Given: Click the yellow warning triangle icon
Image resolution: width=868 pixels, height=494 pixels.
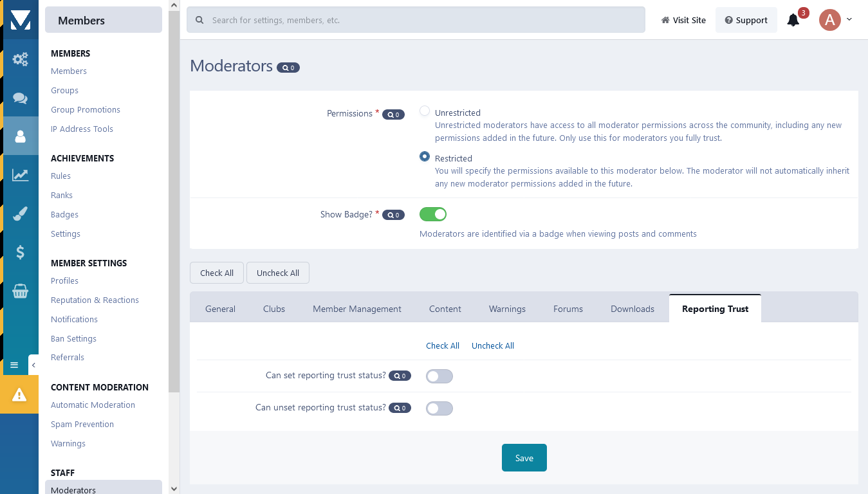Looking at the screenshot, I should (x=19, y=394).
